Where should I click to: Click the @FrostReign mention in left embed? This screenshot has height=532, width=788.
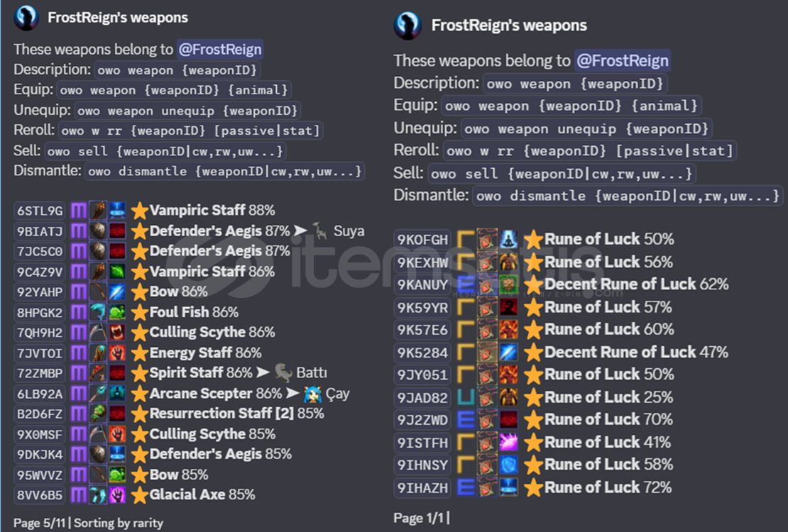pyautogui.click(x=219, y=49)
